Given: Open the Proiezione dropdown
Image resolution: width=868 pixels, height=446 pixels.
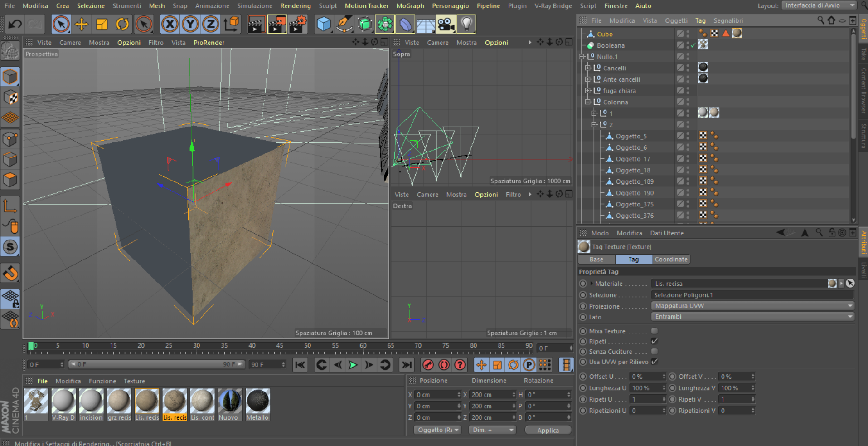Looking at the screenshot, I should pos(752,306).
